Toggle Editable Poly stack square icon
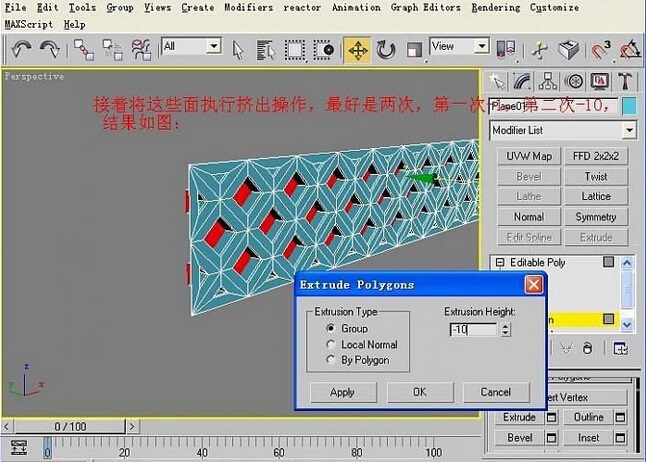The width and height of the screenshot is (646, 462). click(x=608, y=262)
